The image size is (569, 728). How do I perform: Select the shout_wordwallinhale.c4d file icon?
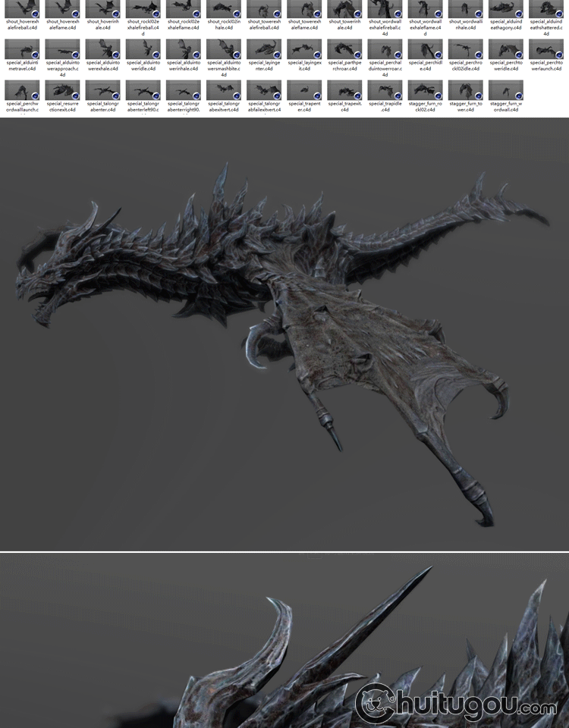pos(466,9)
